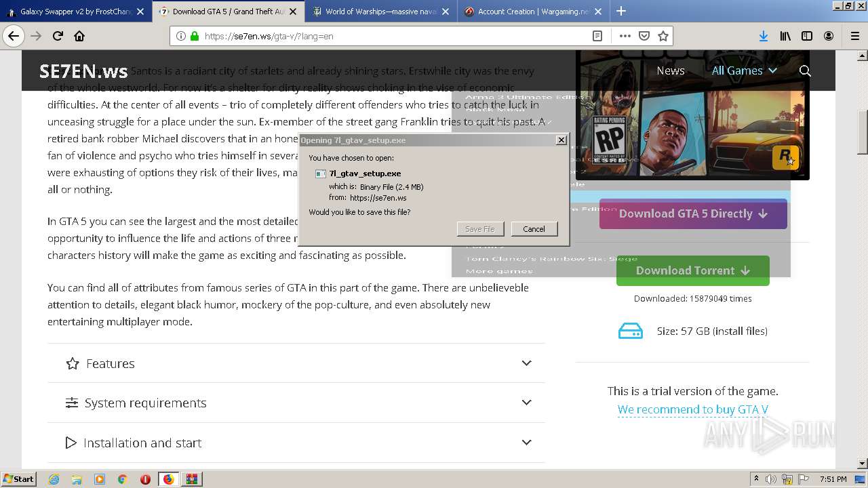Click the green padlock connection icon
Viewport: 868px width, 488px height.
195,36
